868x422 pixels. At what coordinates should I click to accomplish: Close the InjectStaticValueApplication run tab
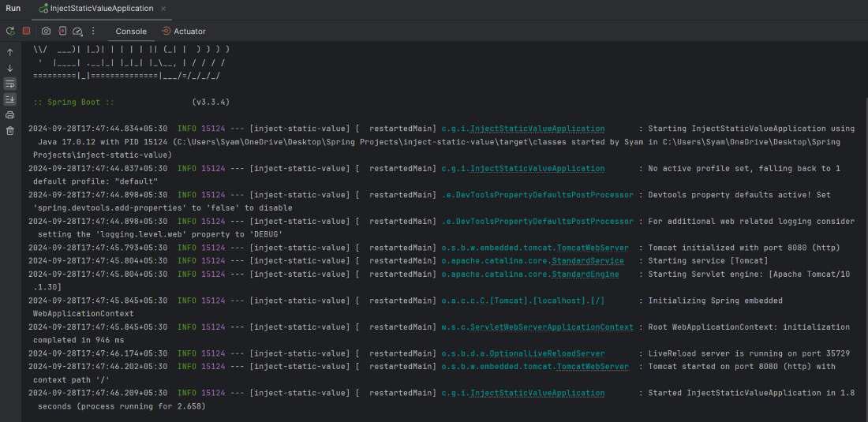[163, 9]
